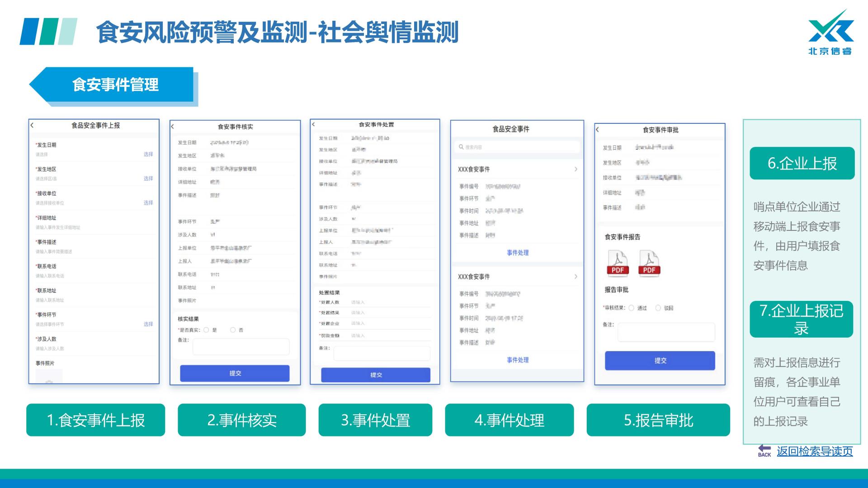Screen dimensions: 868x488
Task: Select 驳回 radio for 审核结果
Action: 658,308
